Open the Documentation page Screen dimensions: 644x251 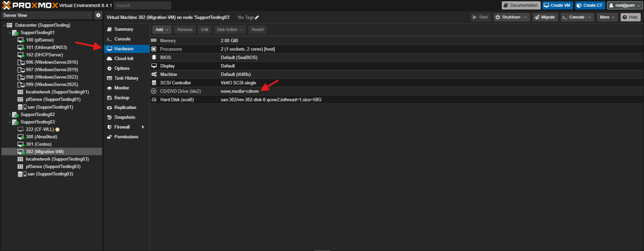pyautogui.click(x=521, y=5)
